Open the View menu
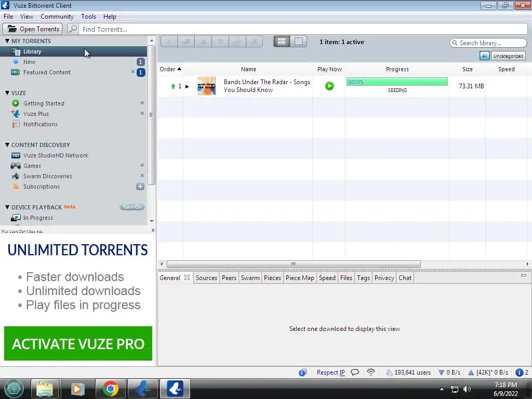The image size is (532, 399). click(26, 17)
